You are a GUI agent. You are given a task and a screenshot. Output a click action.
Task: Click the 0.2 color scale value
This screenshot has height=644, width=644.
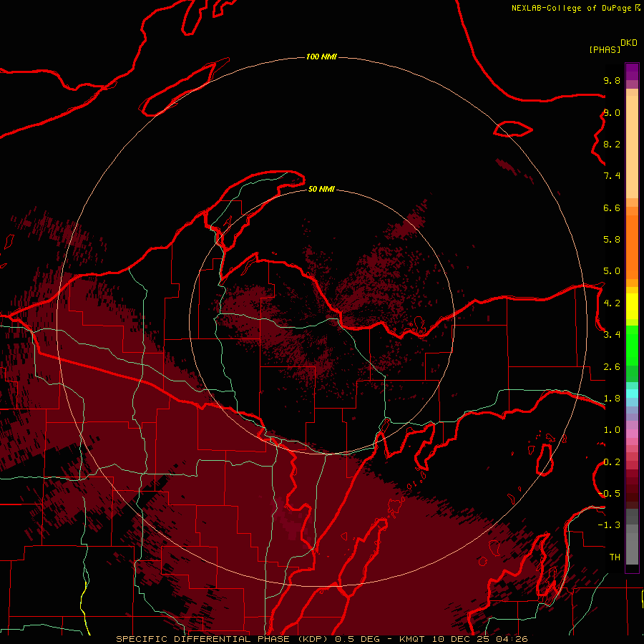pos(612,462)
